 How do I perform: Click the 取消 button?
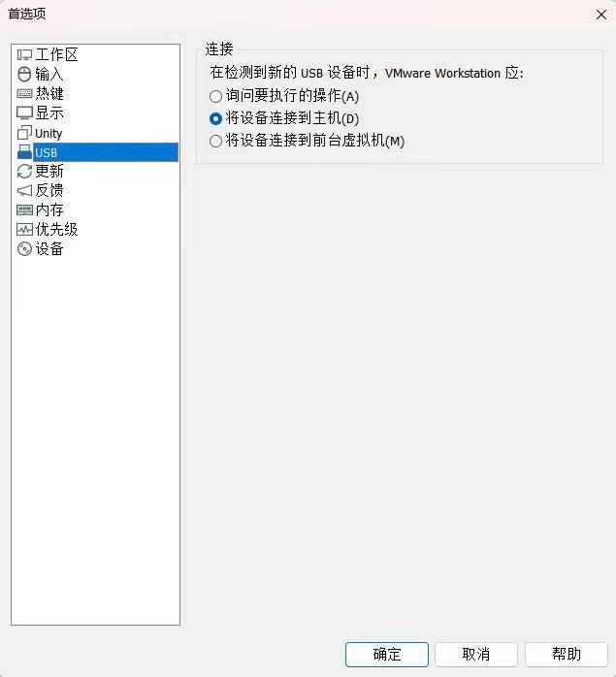pyautogui.click(x=476, y=654)
